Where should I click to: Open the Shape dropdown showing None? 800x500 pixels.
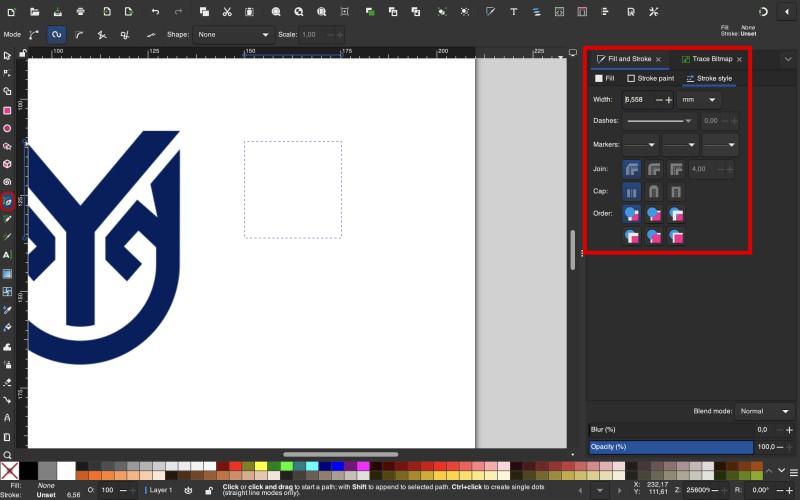(x=233, y=35)
